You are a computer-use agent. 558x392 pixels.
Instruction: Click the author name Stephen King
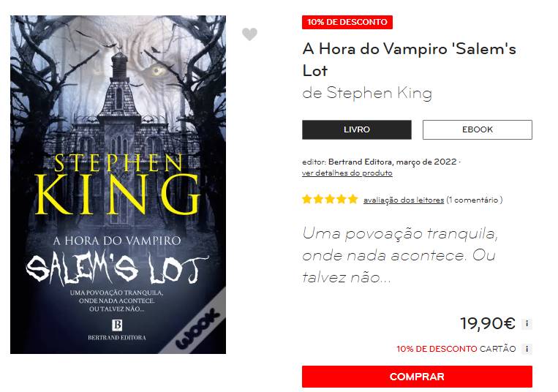(380, 93)
